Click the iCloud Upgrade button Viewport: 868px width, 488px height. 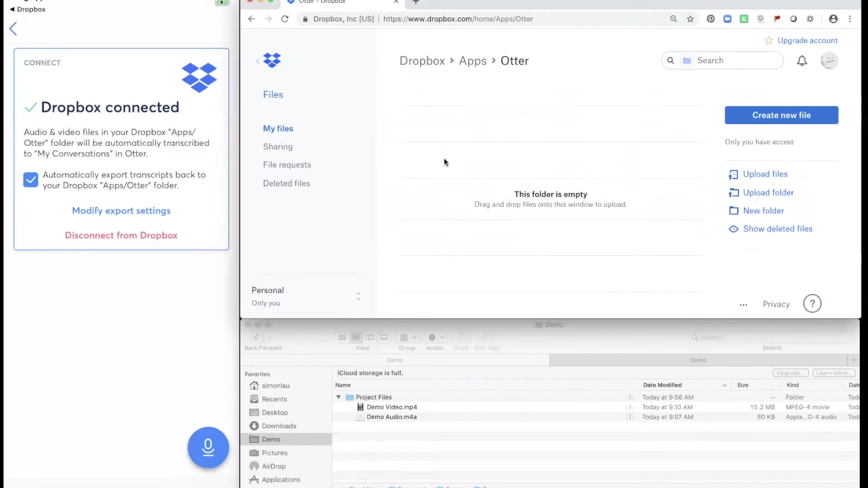pos(790,373)
